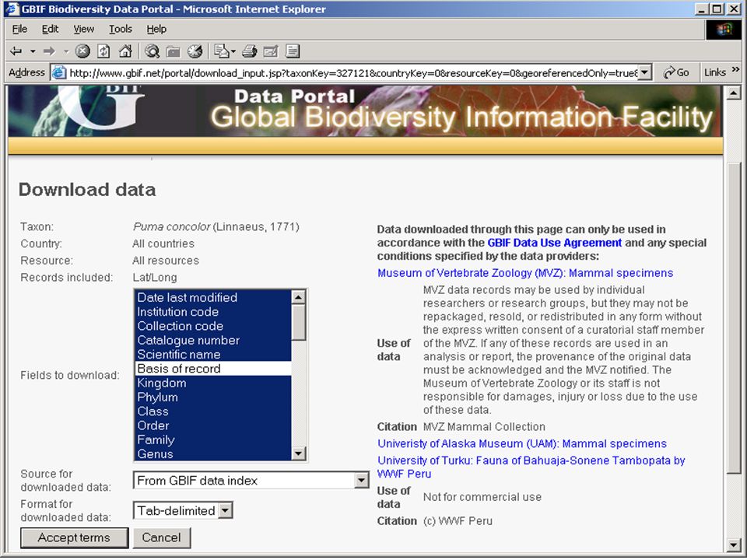
Task: Go back with the Back arrow
Action: pyautogui.click(x=16, y=51)
